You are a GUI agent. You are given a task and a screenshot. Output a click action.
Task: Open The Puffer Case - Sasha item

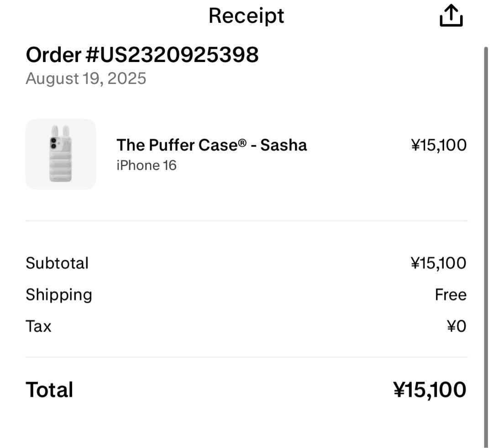[x=211, y=145]
